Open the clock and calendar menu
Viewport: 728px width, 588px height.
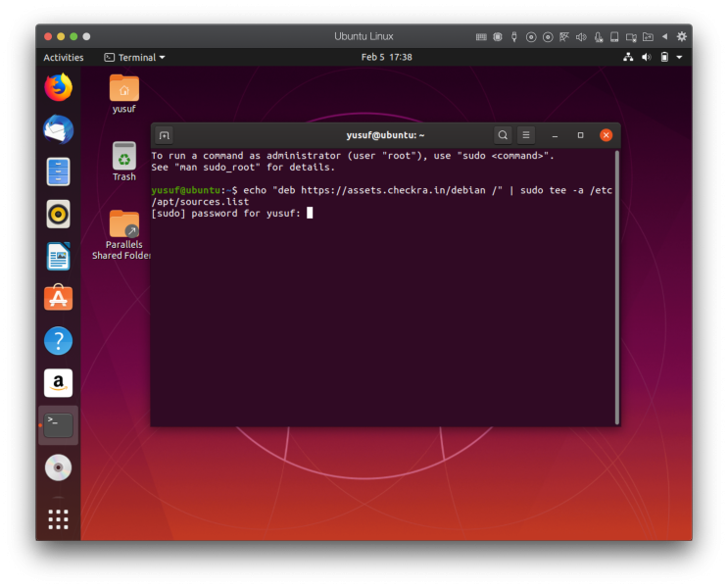[x=386, y=58]
